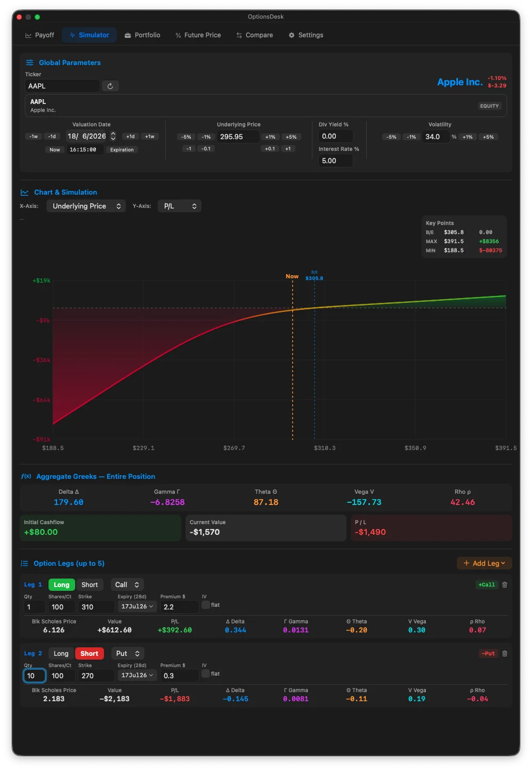Open the Y-Axis P/L dropdown
This screenshot has height=770, width=532.
pos(179,206)
